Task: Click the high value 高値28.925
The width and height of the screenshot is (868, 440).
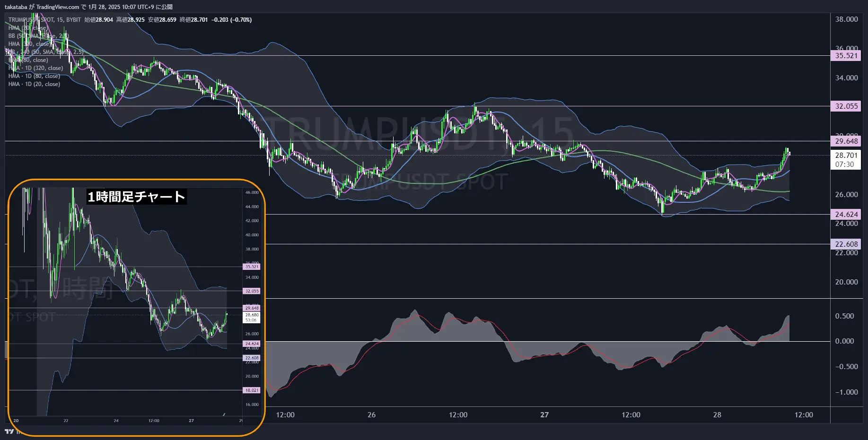Action: pyautogui.click(x=130, y=20)
